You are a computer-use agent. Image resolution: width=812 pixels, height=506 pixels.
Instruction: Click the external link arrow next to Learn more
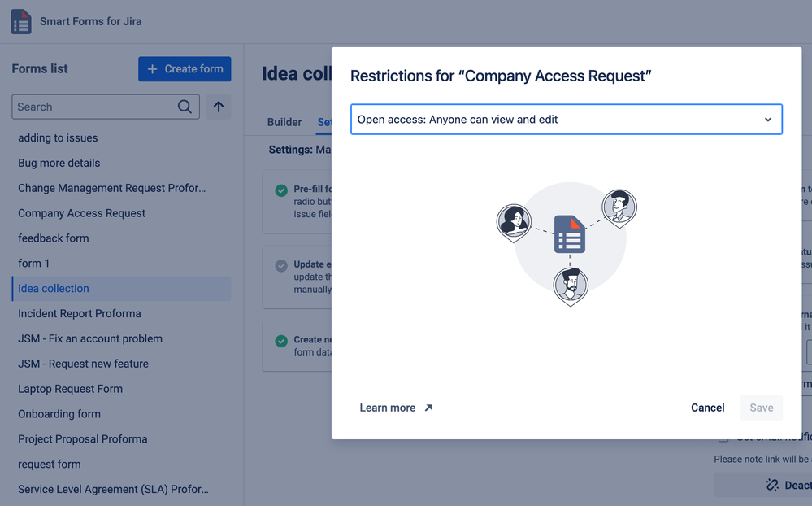[x=428, y=408]
